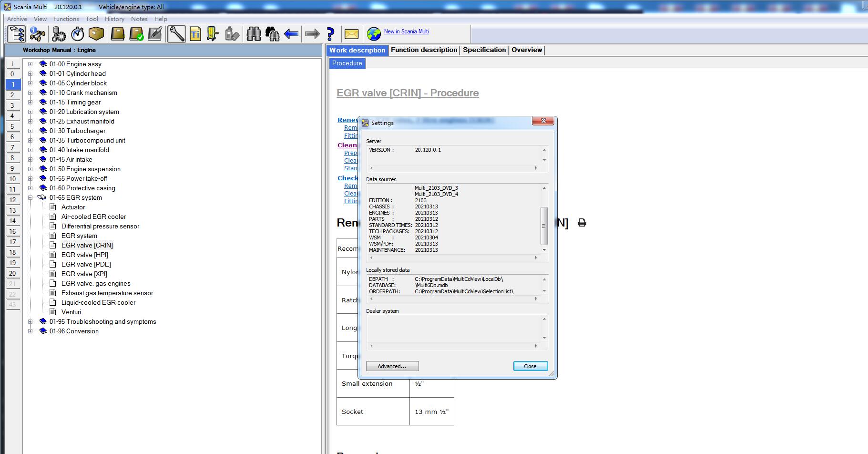Click the printer icon beside the heading
868x454 pixels.
[582, 223]
